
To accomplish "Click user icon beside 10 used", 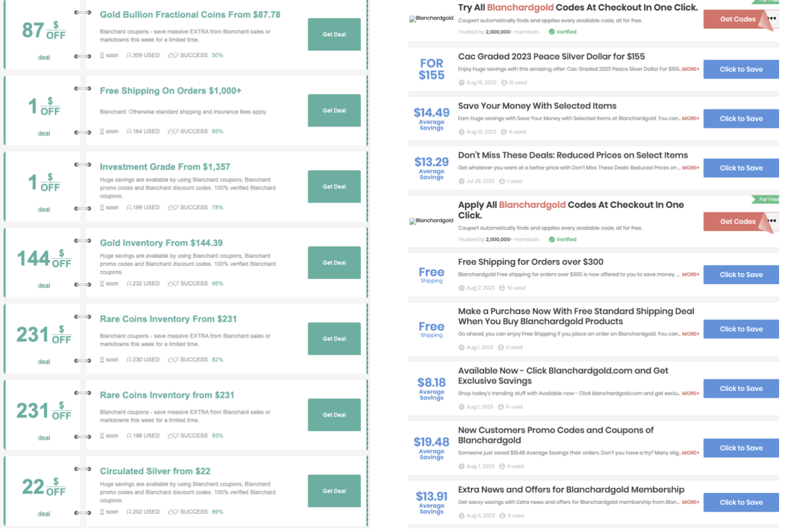I will click(x=502, y=288).
